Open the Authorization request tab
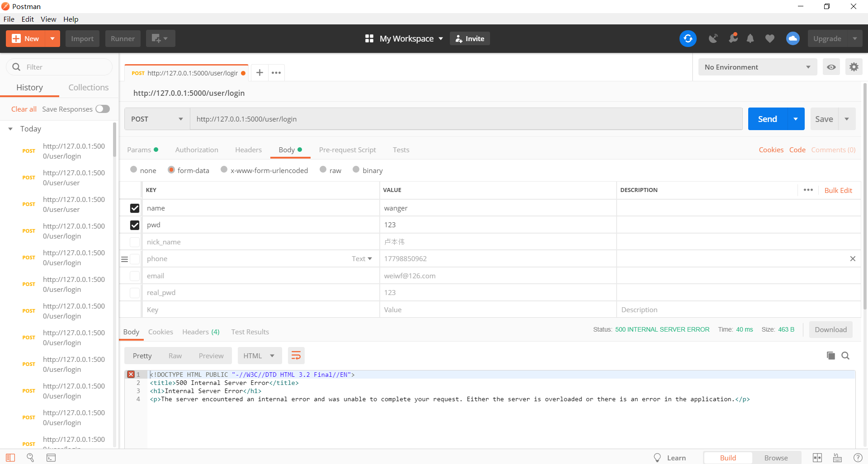The width and height of the screenshot is (868, 464). click(197, 150)
